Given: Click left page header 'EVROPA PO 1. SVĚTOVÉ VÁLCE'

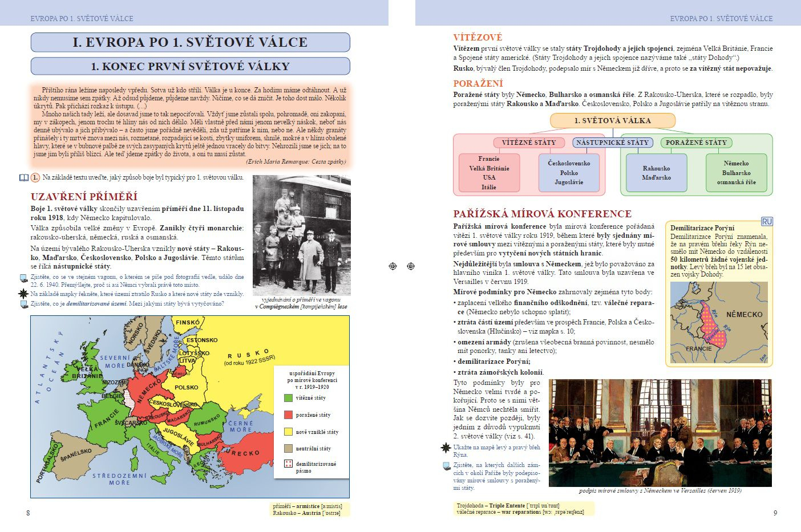Looking at the screenshot, I should point(82,19).
